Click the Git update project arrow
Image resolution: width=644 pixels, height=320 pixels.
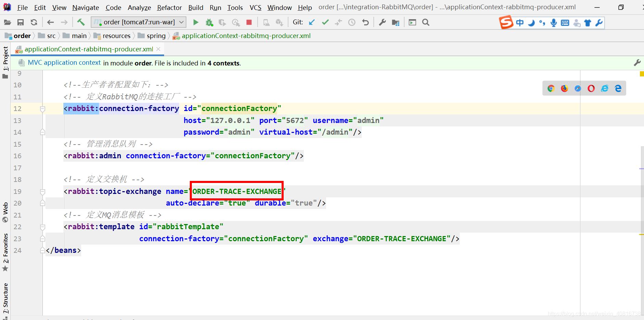(312, 22)
